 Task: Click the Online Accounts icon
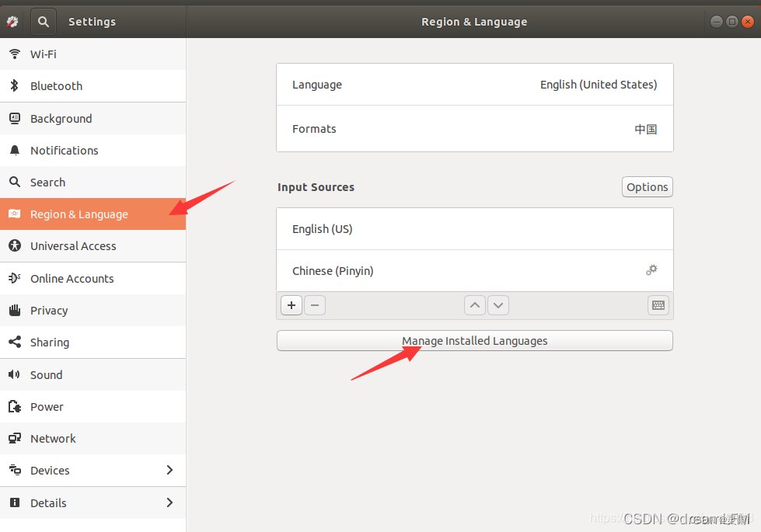[15, 278]
